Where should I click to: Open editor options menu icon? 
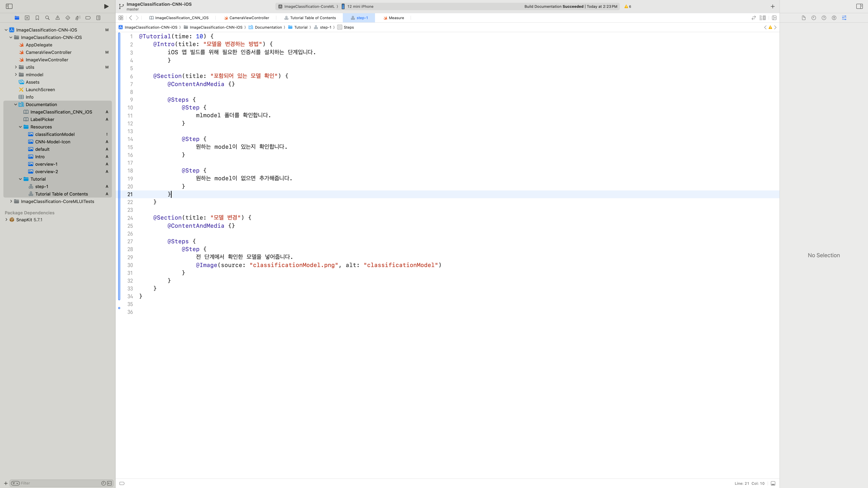(x=763, y=18)
